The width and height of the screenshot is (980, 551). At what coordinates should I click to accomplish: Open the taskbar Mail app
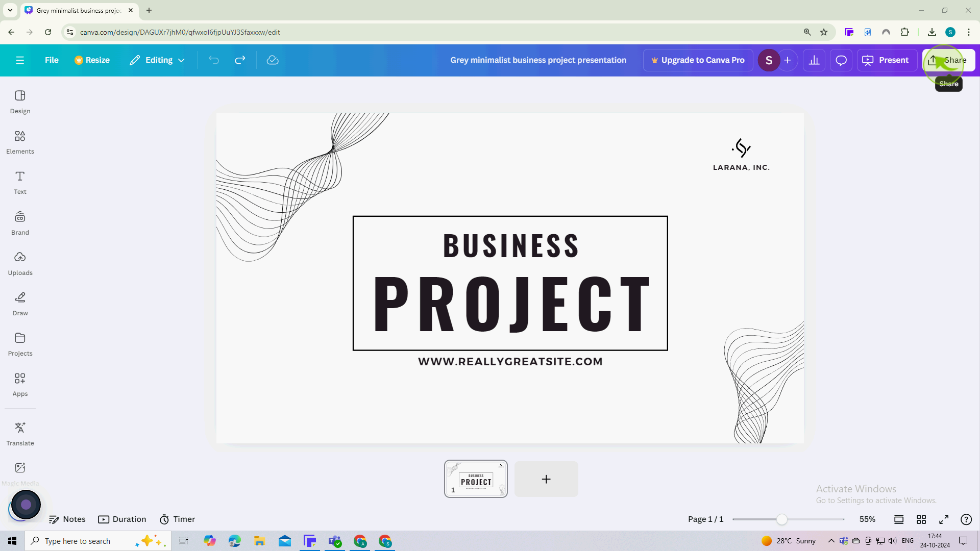pos(284,541)
